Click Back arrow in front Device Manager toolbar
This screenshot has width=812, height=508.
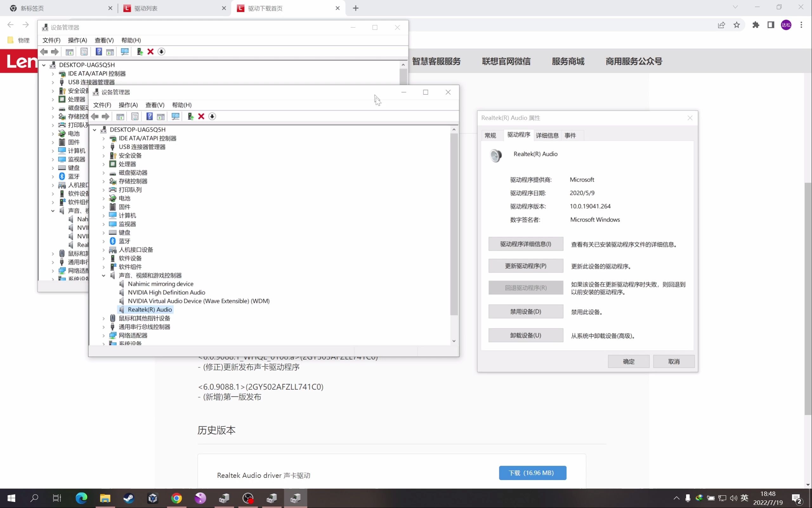(95, 117)
